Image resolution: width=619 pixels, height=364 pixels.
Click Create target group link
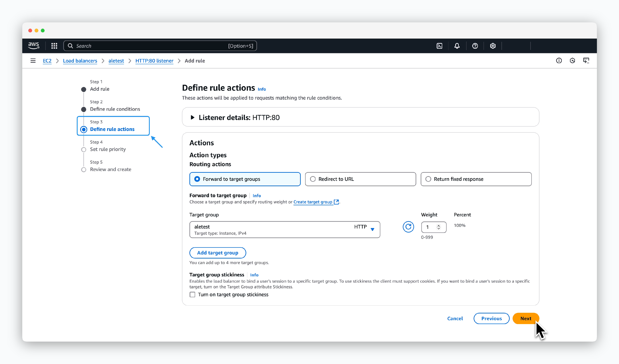tap(313, 202)
